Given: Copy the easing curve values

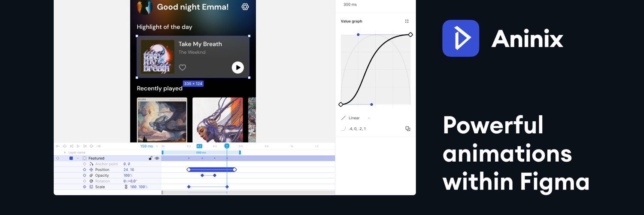Looking at the screenshot, I should [408, 129].
